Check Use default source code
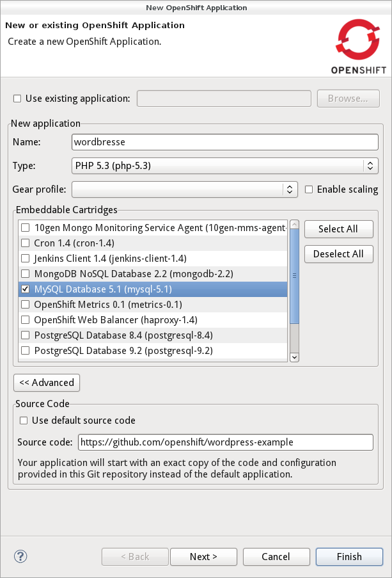 coord(24,421)
